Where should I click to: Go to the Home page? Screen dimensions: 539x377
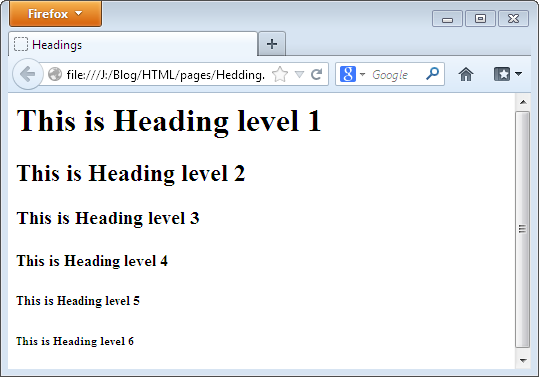point(466,74)
